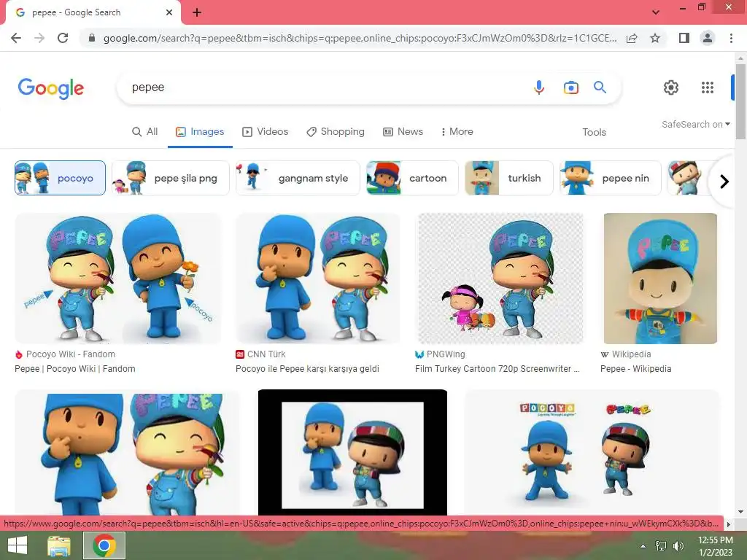
Task: Expand the More search options menu
Action: 457,132
